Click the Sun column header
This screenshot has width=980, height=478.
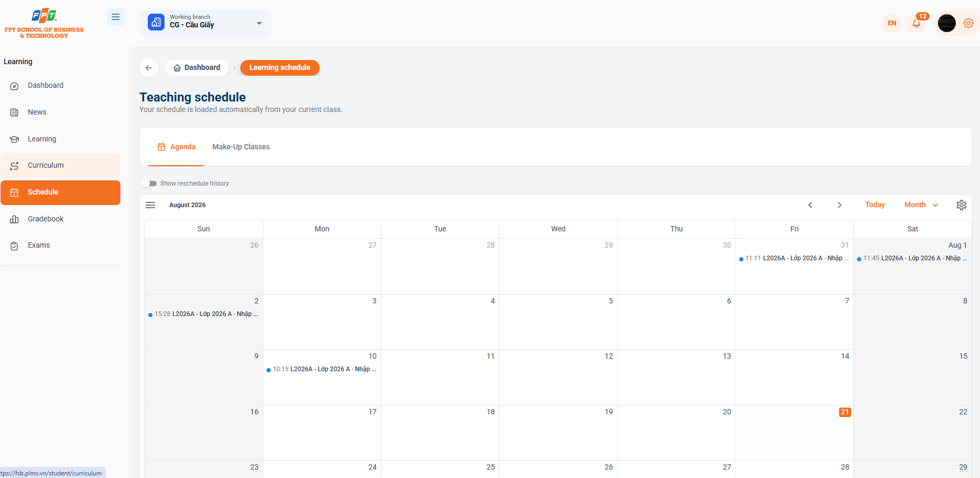point(203,229)
